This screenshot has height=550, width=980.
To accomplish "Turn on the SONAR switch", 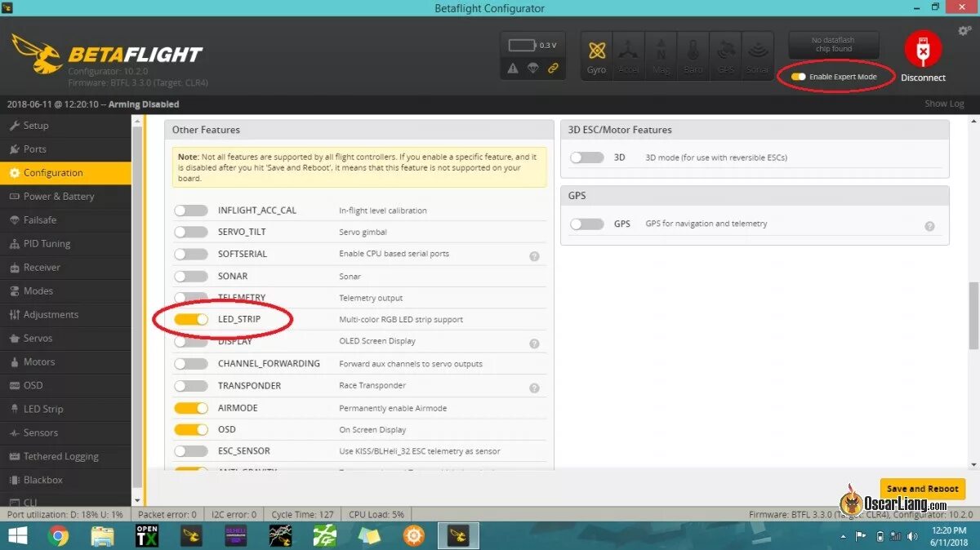I will pos(191,276).
